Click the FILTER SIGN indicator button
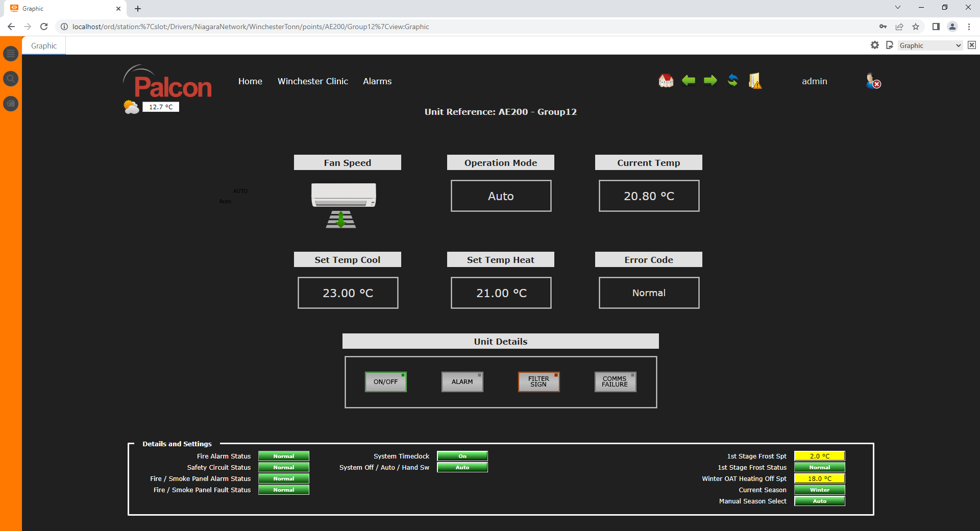The width and height of the screenshot is (980, 531). pos(539,382)
